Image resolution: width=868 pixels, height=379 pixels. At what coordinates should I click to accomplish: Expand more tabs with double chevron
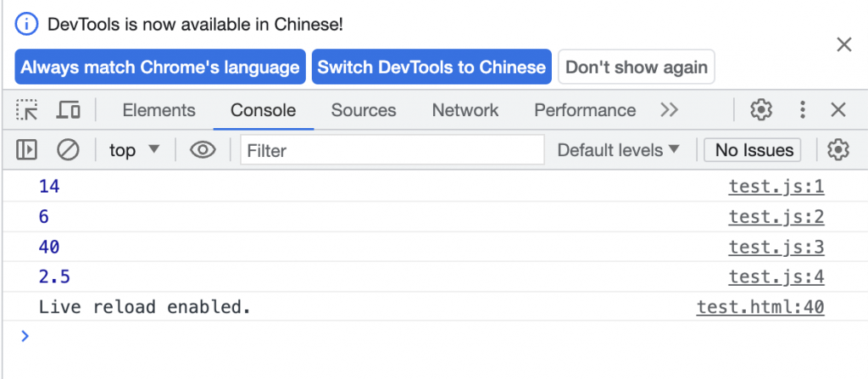point(670,110)
